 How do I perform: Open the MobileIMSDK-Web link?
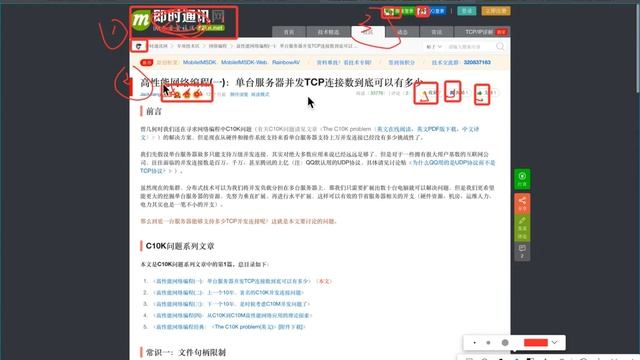pyautogui.click(x=244, y=62)
